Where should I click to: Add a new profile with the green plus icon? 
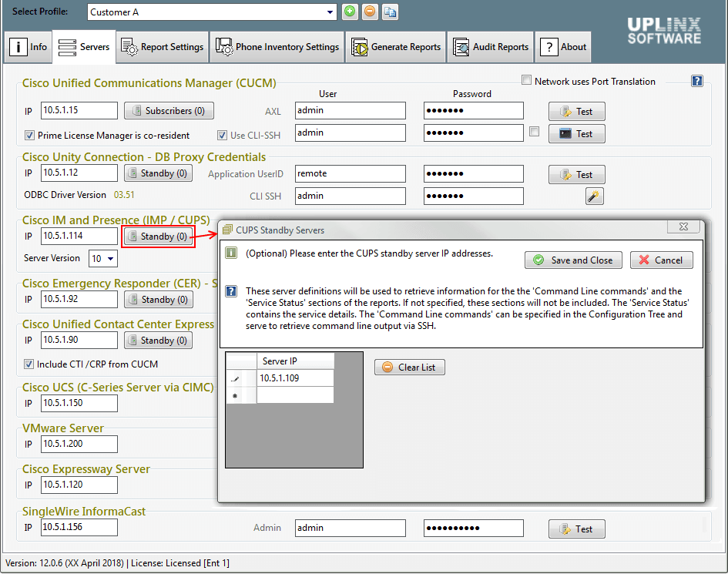click(350, 12)
